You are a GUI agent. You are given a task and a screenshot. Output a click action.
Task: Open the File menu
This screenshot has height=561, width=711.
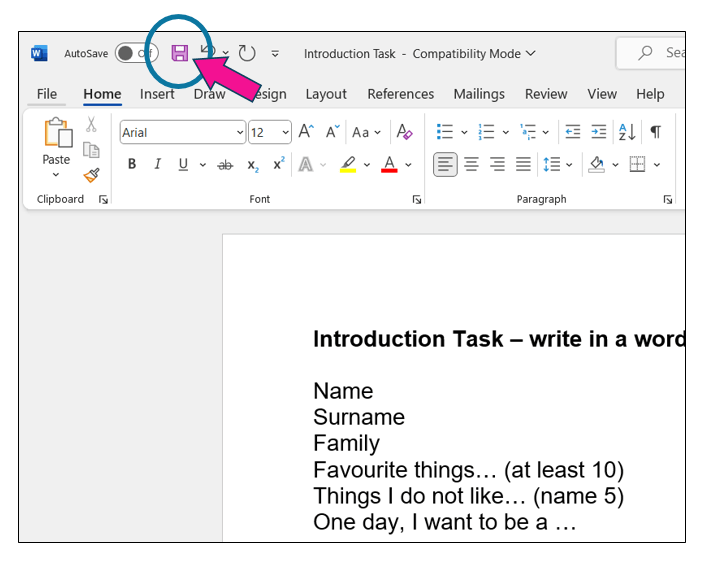coord(47,94)
